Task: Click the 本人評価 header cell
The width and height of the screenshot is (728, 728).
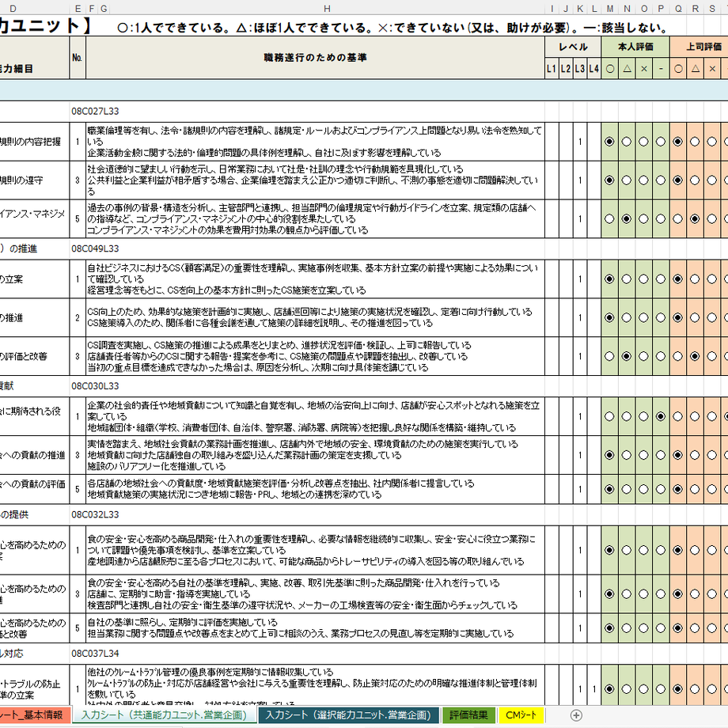Action: coord(635,47)
